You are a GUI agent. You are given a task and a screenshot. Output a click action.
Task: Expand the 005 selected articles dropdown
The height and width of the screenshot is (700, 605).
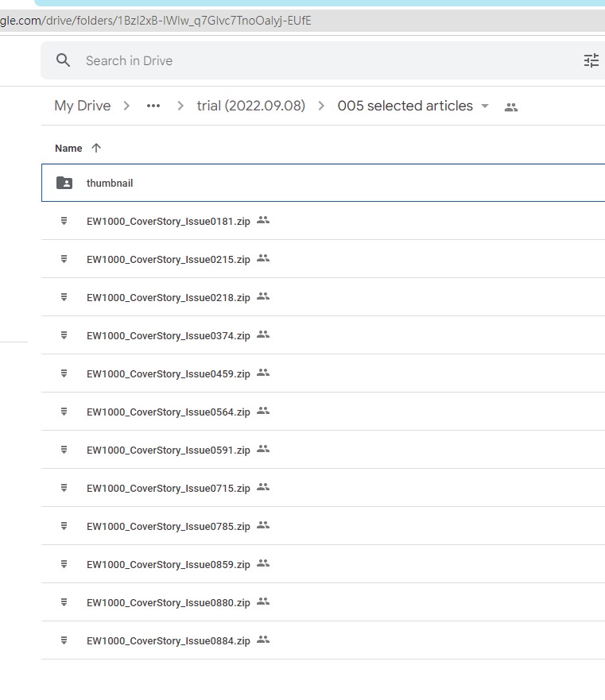(x=485, y=106)
